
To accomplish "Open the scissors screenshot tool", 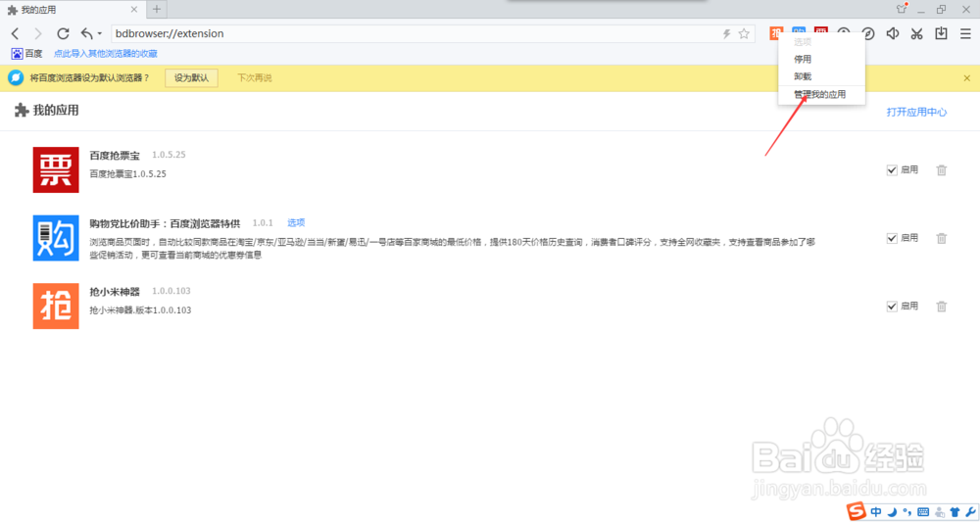I will click(917, 33).
